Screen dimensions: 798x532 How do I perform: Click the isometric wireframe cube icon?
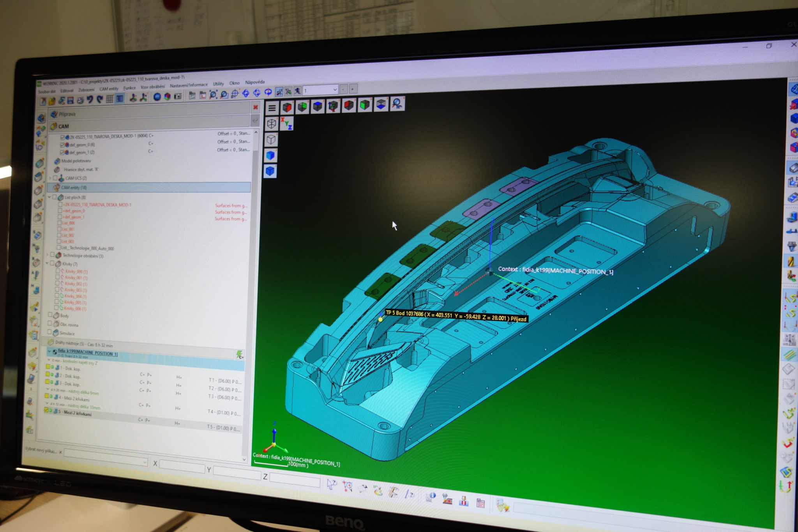click(x=272, y=124)
